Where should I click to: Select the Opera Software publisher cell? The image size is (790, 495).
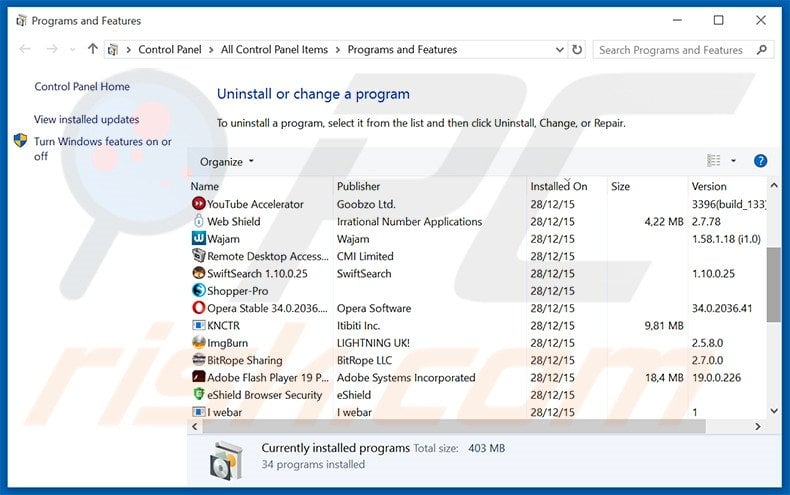click(x=374, y=308)
